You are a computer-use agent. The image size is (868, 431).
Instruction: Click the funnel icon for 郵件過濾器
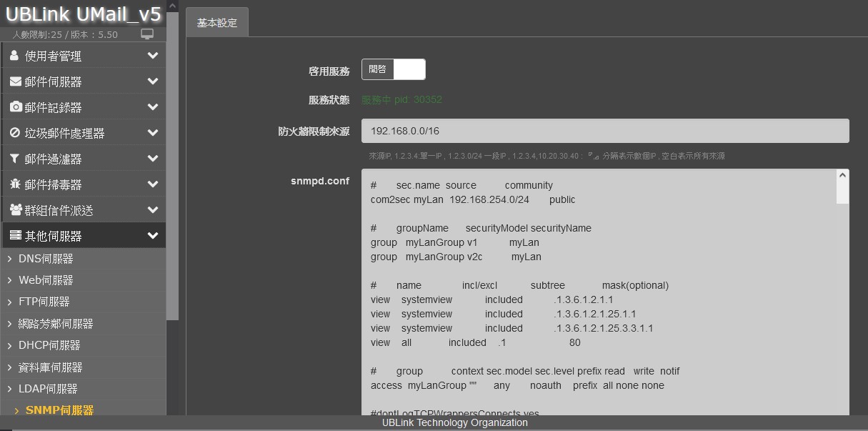point(15,159)
